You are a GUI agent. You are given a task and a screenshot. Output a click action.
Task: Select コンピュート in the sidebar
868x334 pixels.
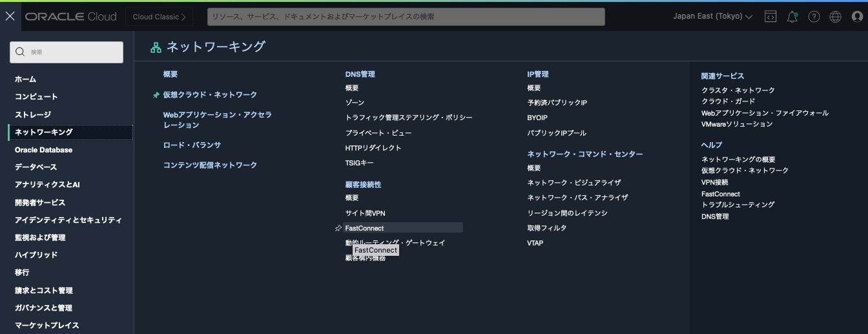[x=36, y=97]
